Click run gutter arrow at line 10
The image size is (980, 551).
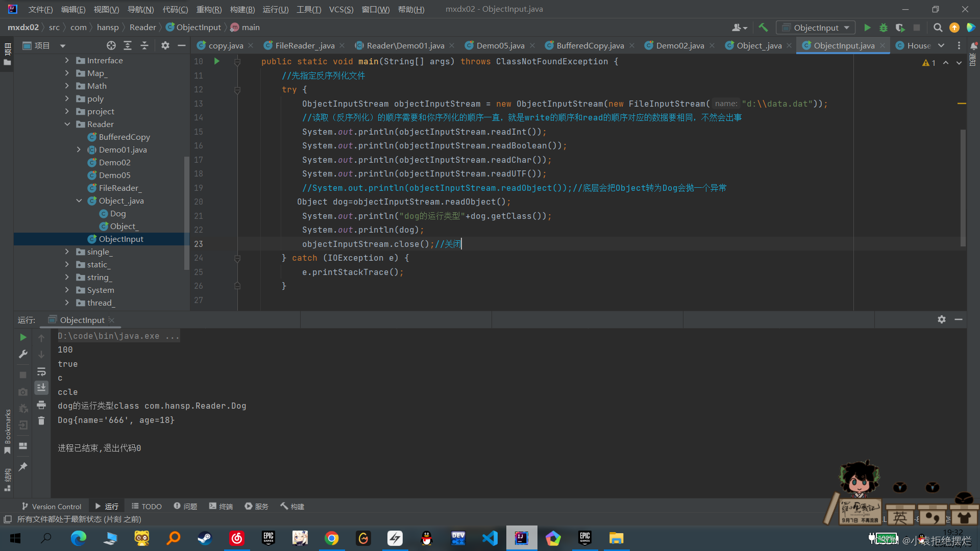point(216,61)
